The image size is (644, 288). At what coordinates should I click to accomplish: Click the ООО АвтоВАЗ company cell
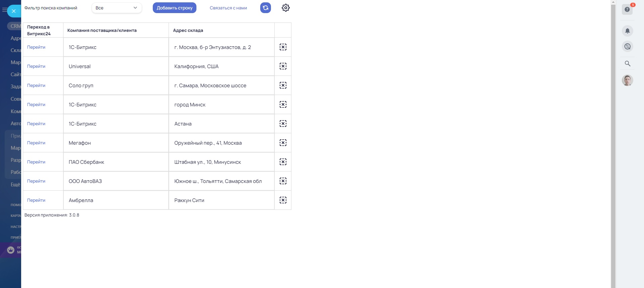click(116, 181)
